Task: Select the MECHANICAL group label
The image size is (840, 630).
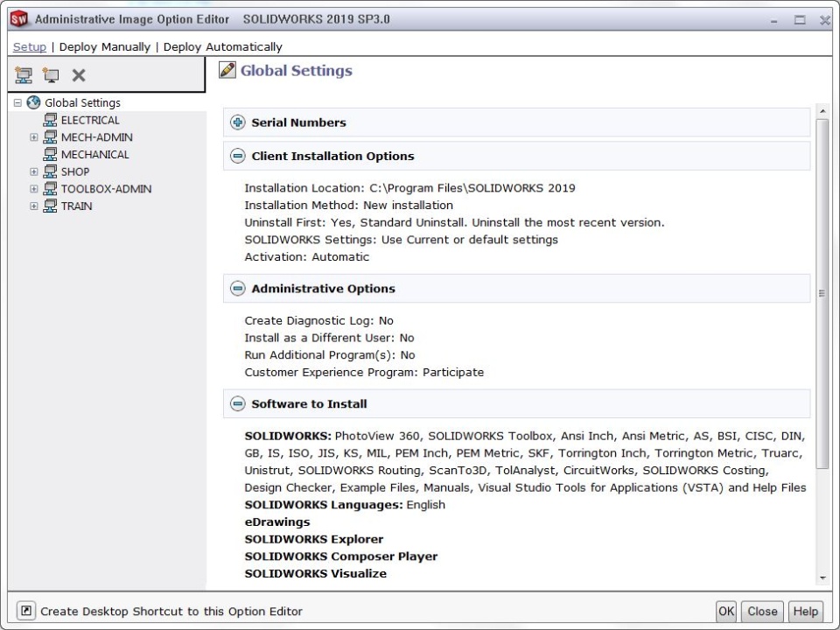Action: click(x=94, y=154)
